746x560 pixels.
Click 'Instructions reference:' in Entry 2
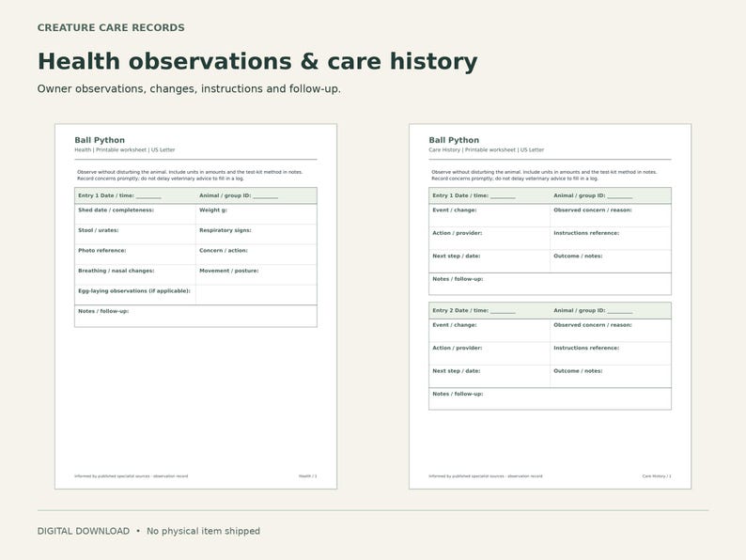[x=611, y=353]
